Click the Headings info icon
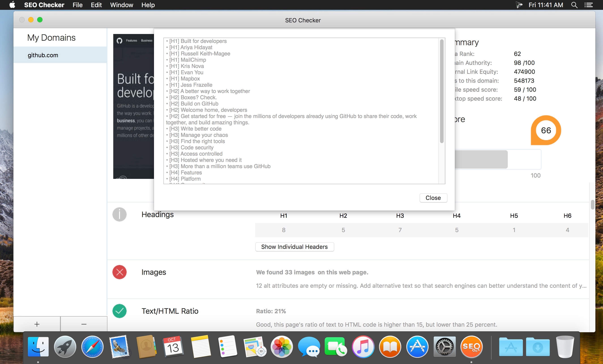 120,214
